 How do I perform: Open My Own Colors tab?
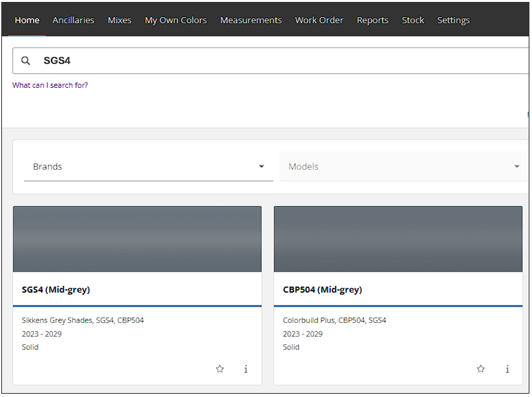point(176,20)
